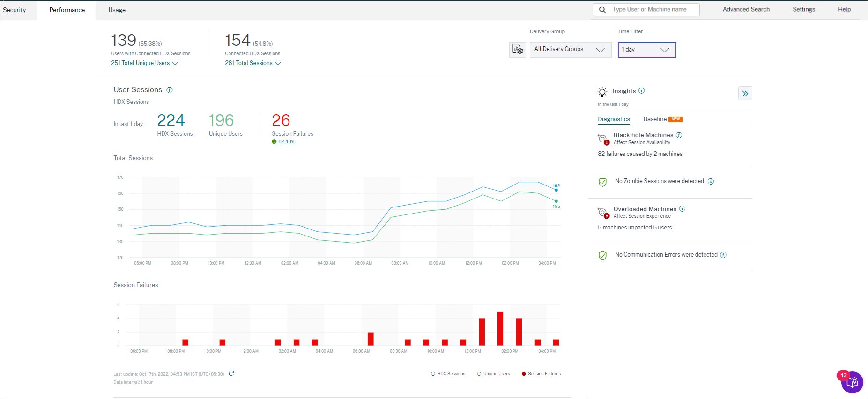Click the info icon beside Black hole Machines
This screenshot has width=868, height=399.
(x=679, y=135)
